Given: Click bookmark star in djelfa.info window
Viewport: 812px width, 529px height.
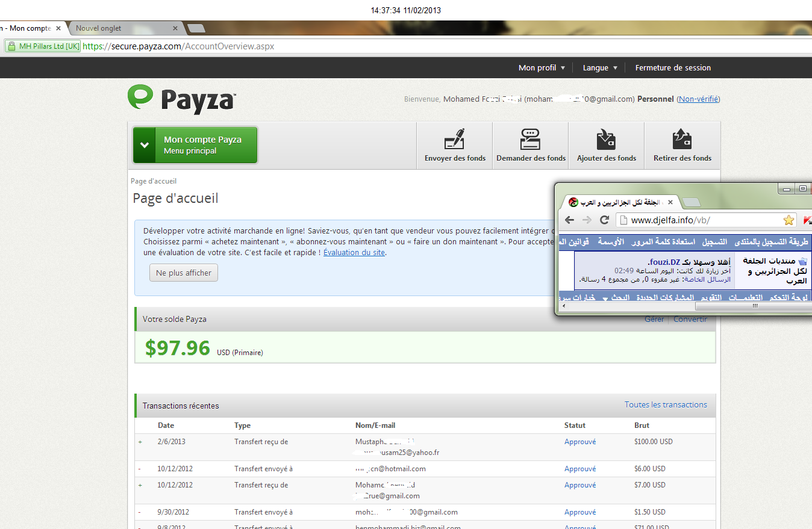Looking at the screenshot, I should 788,220.
